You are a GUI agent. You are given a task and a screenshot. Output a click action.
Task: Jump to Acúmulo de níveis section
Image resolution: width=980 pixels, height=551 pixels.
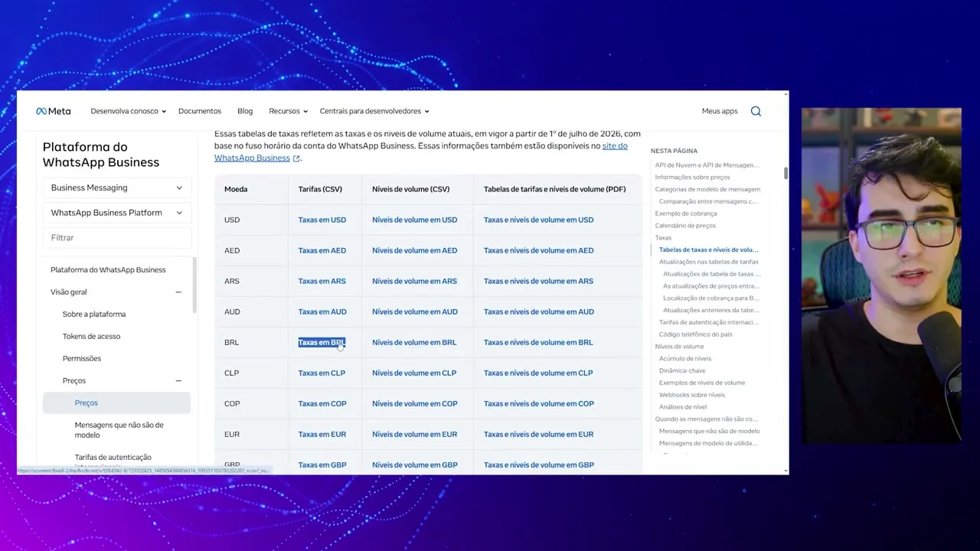tap(685, 358)
